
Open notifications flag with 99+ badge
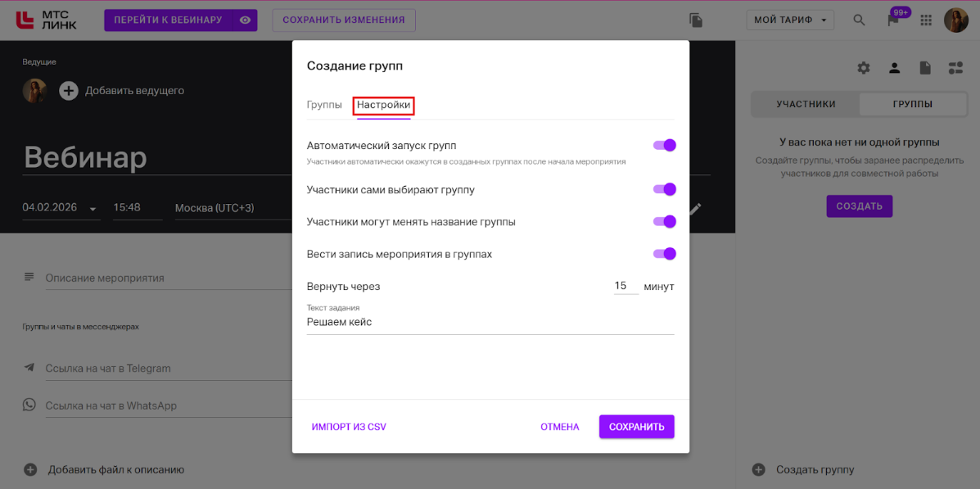click(893, 20)
